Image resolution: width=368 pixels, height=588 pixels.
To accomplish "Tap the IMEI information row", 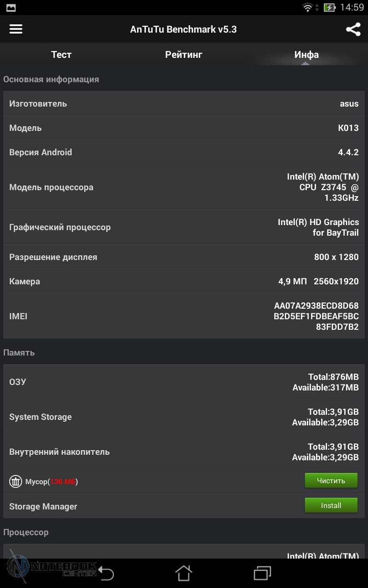I will click(x=184, y=316).
